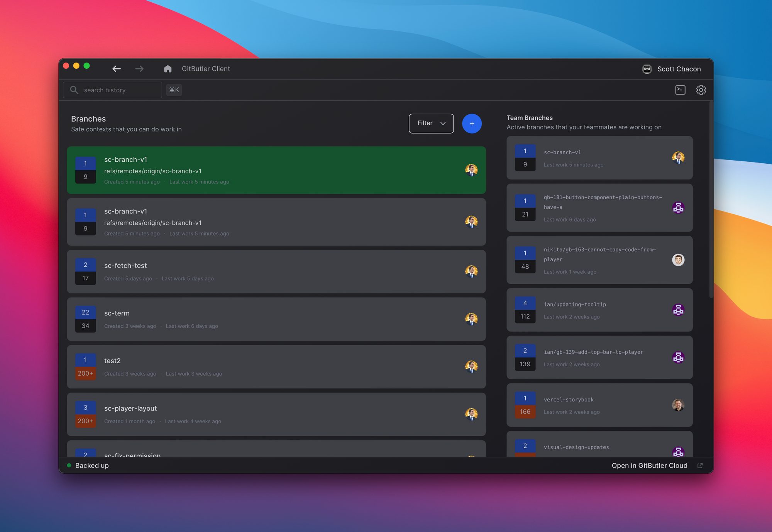Open team branch vercel-storybook

click(x=599, y=405)
